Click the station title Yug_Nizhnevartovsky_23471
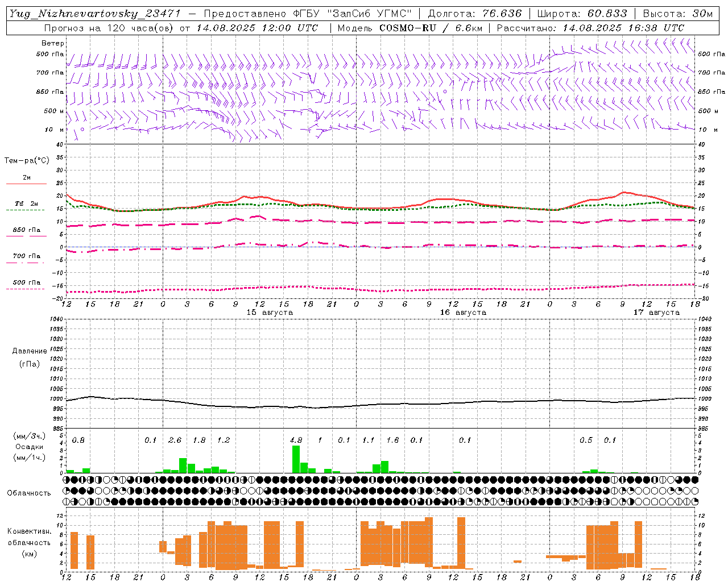 [94, 14]
